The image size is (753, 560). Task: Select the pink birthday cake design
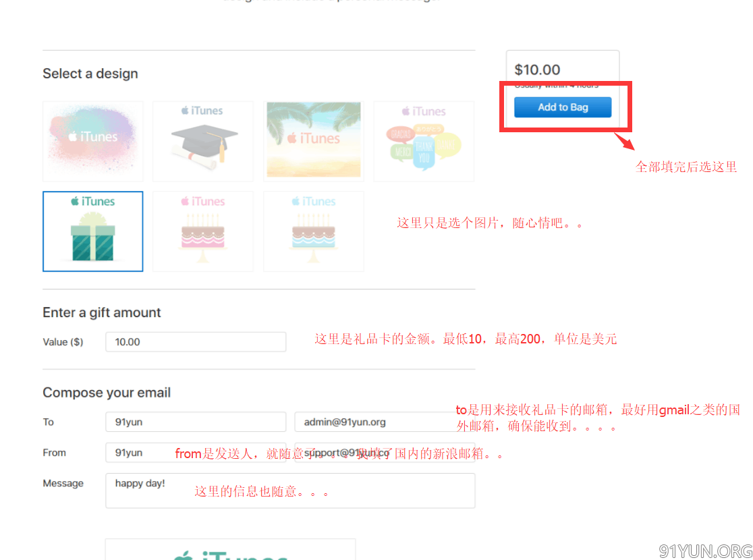(202, 231)
